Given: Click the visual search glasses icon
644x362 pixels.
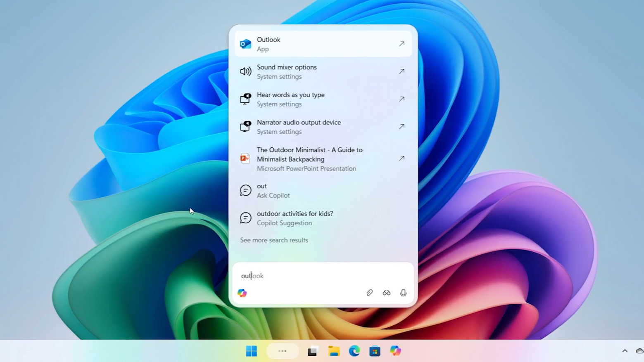Looking at the screenshot, I should click(386, 293).
